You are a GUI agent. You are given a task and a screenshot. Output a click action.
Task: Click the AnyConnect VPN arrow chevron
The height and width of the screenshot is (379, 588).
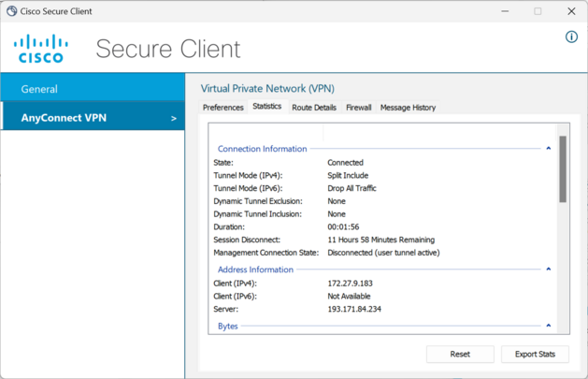click(x=174, y=119)
